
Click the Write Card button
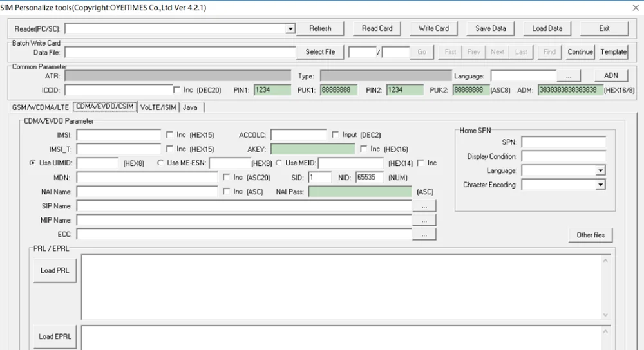433,28
